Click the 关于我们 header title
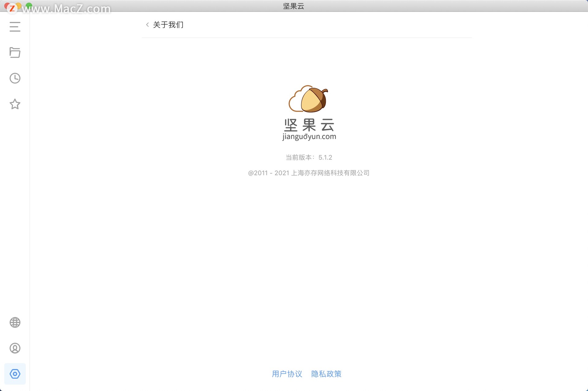 coord(168,25)
